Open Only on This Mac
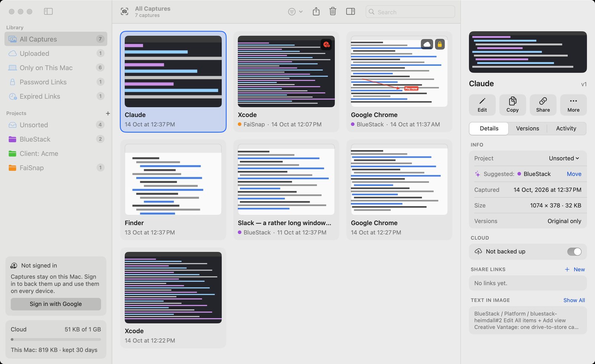This screenshot has width=595, height=364. pos(56,68)
